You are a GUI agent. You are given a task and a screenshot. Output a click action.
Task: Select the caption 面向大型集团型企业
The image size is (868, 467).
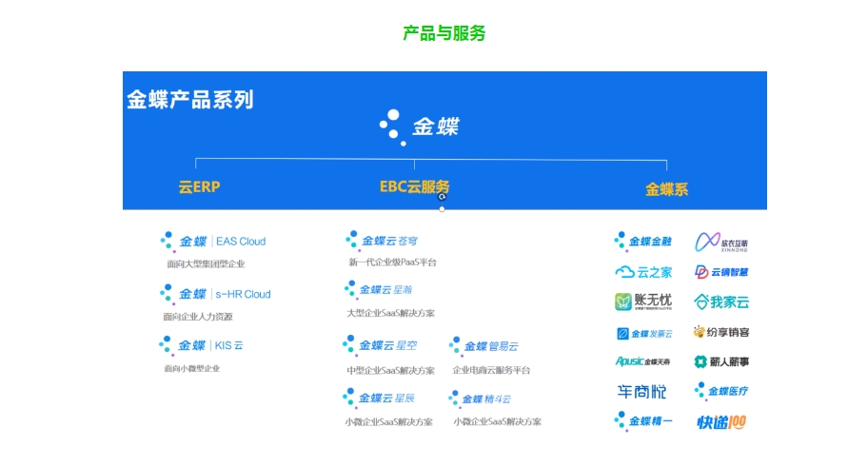(206, 264)
